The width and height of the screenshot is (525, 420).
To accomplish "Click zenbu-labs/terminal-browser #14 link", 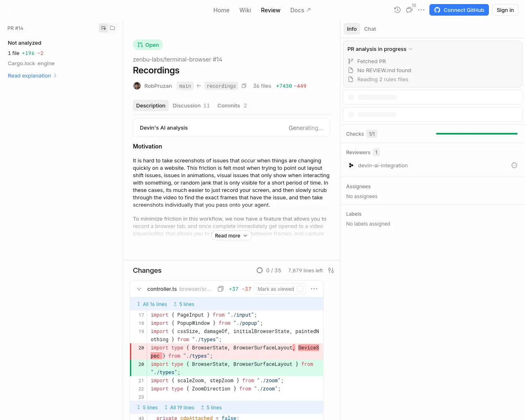I will (178, 59).
